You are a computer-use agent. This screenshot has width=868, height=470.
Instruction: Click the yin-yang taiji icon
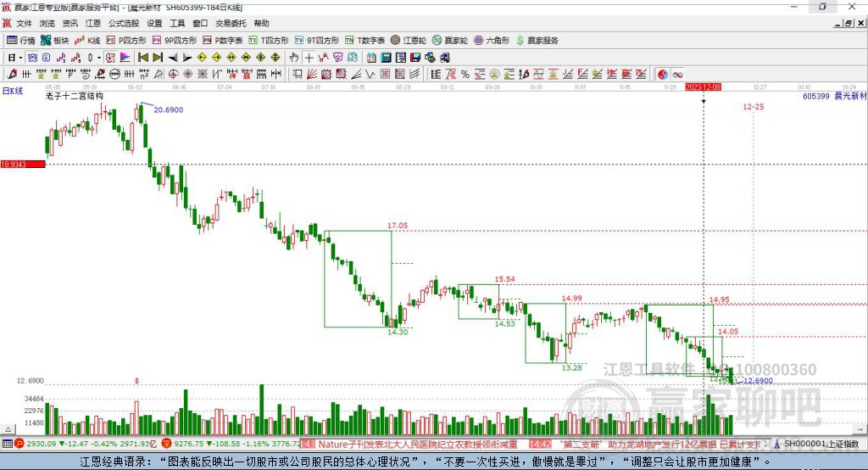tap(663, 75)
